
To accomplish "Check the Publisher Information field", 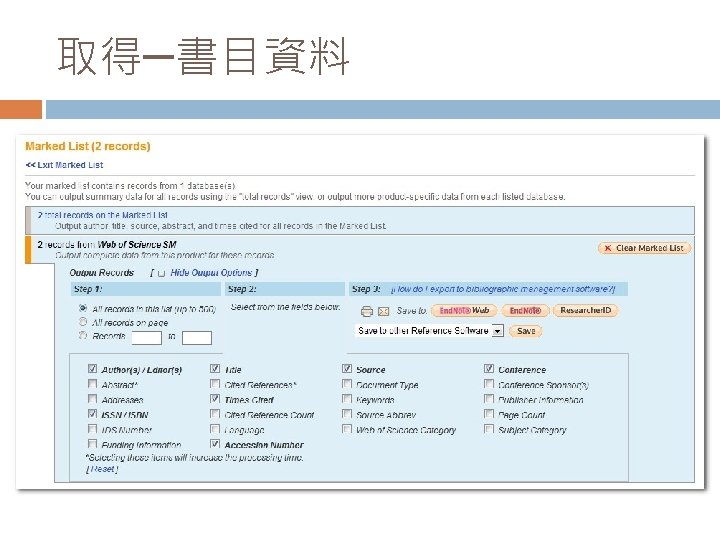I will click(x=489, y=399).
